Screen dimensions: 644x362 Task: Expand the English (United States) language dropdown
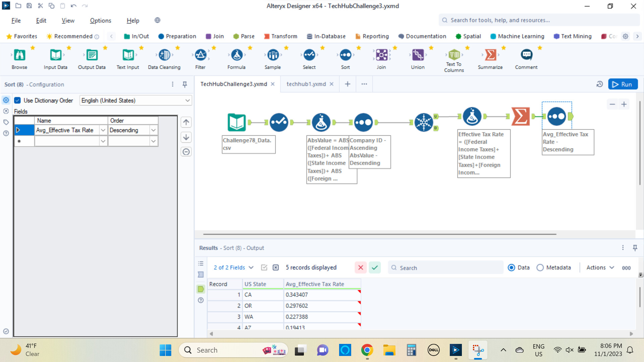187,100
